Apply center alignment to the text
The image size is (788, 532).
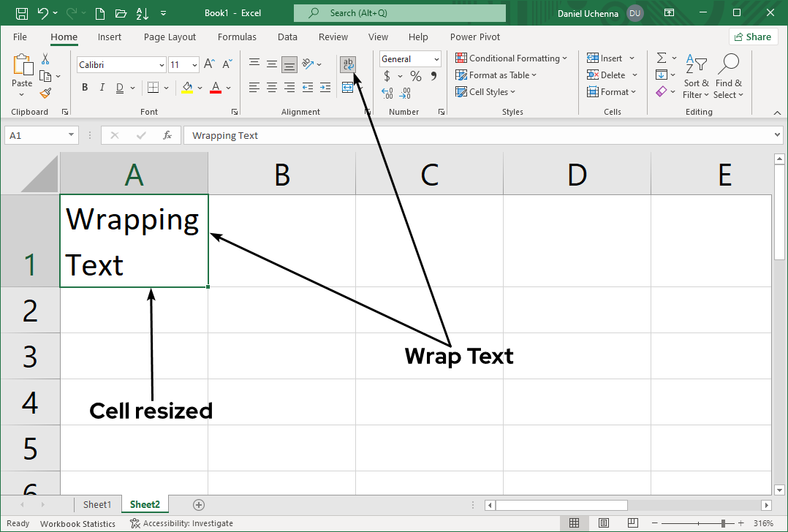[x=271, y=88]
